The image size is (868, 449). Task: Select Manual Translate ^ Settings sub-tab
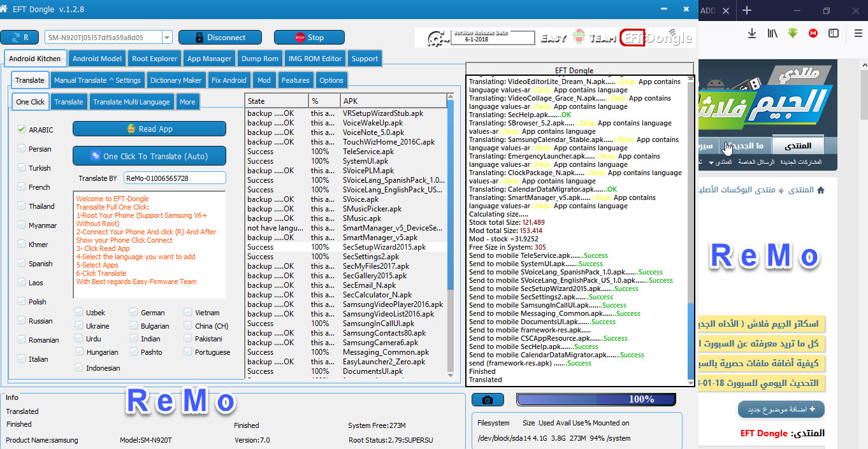97,80
